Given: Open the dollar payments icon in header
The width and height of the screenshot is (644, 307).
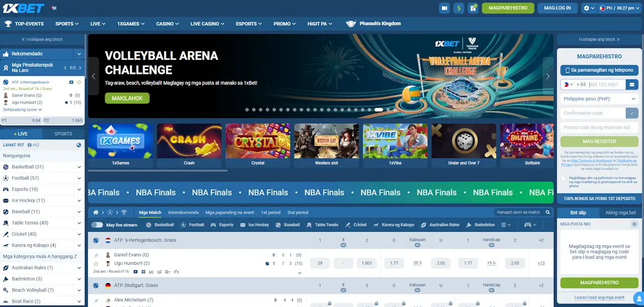Looking at the screenshot, I should tap(458, 8).
